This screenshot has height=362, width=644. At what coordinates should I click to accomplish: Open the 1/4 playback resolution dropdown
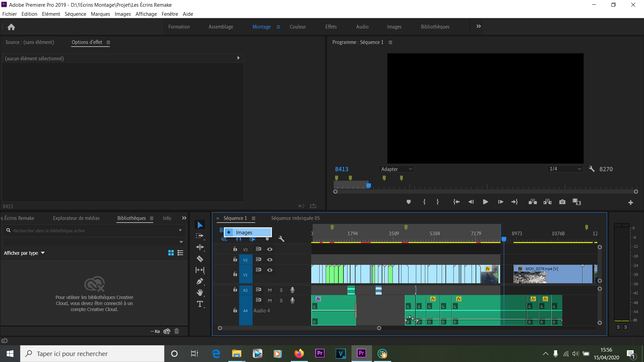[565, 169]
